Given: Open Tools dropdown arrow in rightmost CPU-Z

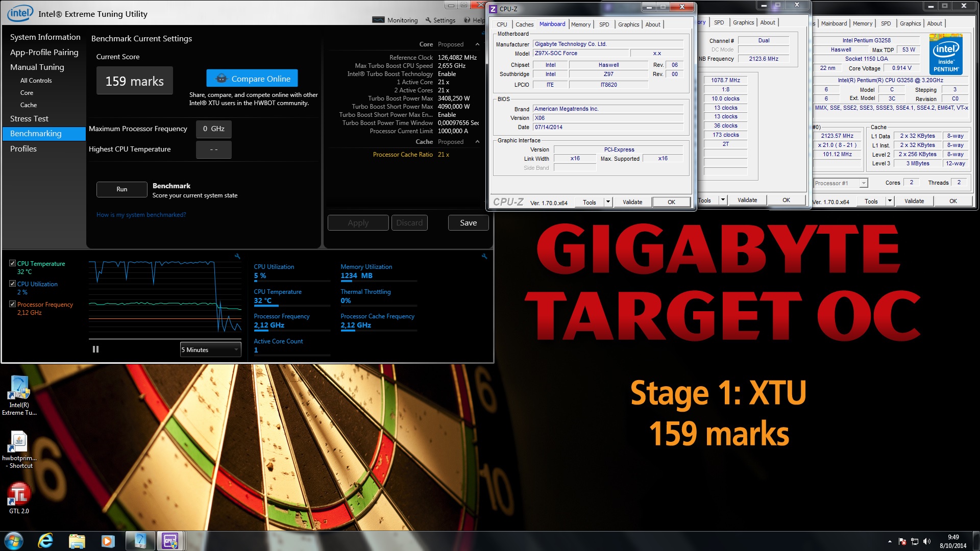Looking at the screenshot, I should (890, 201).
